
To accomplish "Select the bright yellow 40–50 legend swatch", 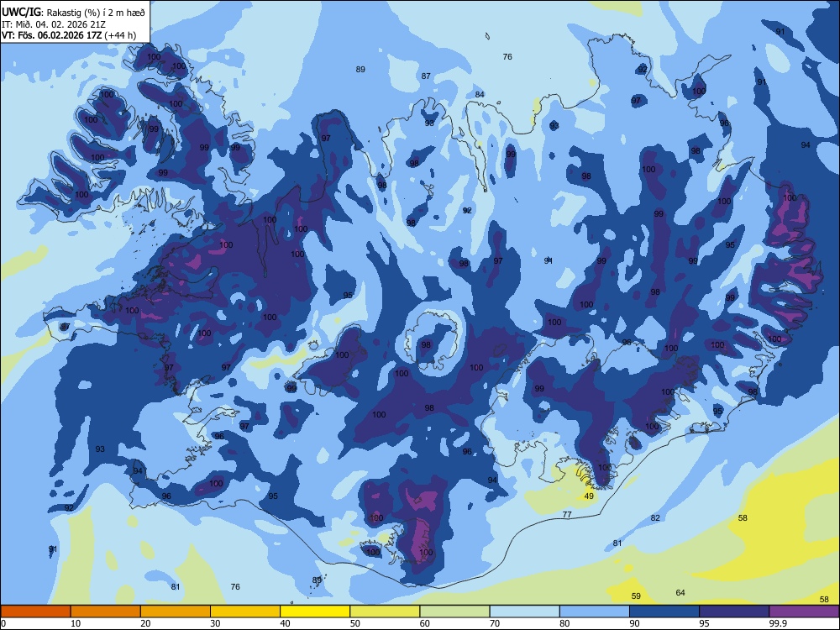I will pyautogui.click(x=315, y=612).
